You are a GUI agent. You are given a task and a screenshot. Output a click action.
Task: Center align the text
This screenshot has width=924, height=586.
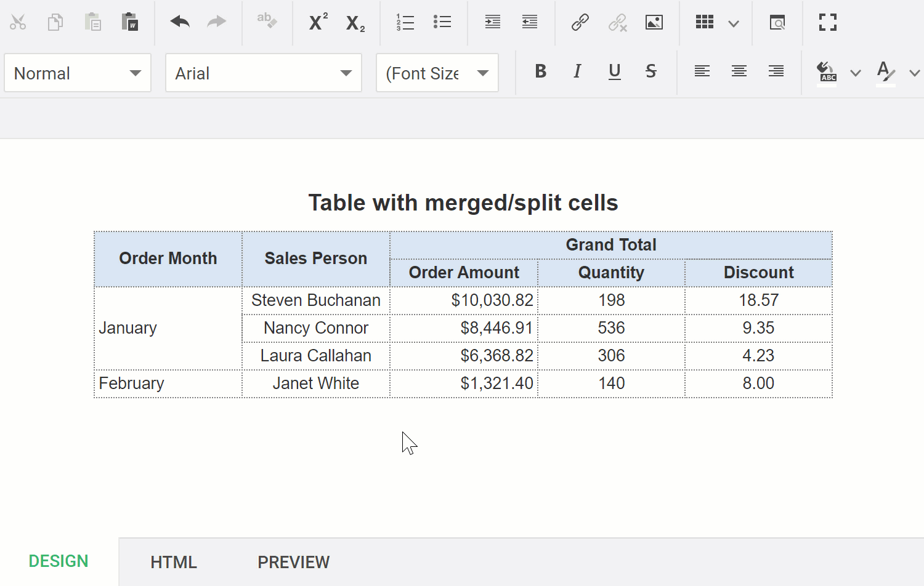[x=739, y=72]
